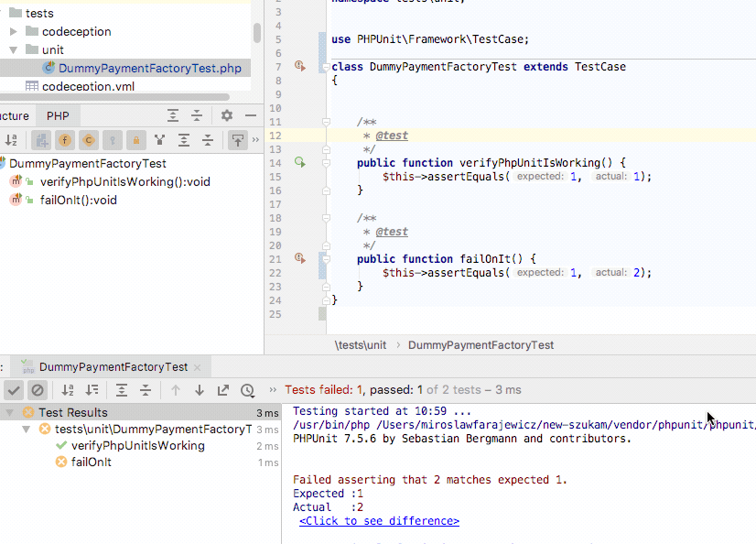Viewport: 756px width, 544px height.
Task: Place cursor on @test at line 12
Action: click(392, 136)
